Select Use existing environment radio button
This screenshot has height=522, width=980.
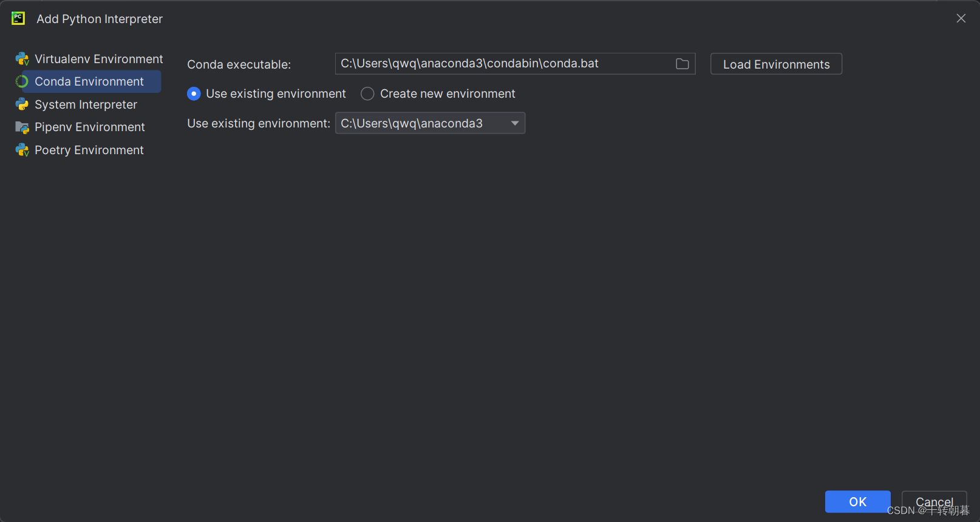click(194, 93)
